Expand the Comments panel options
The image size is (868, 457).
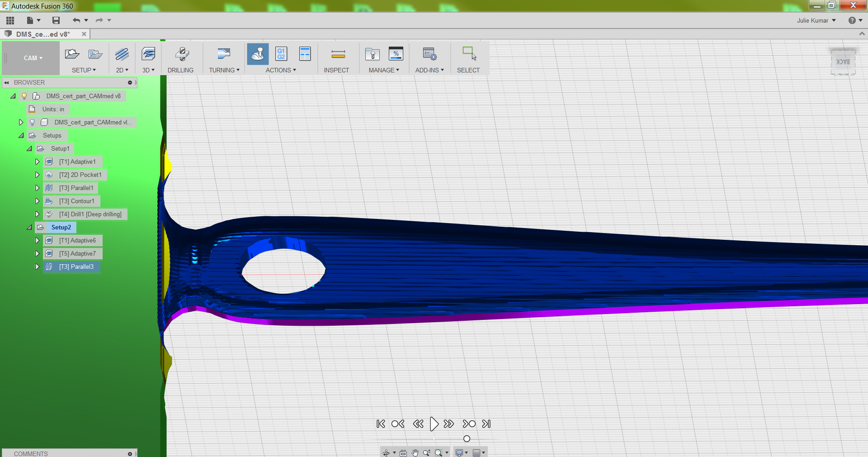tap(130, 454)
